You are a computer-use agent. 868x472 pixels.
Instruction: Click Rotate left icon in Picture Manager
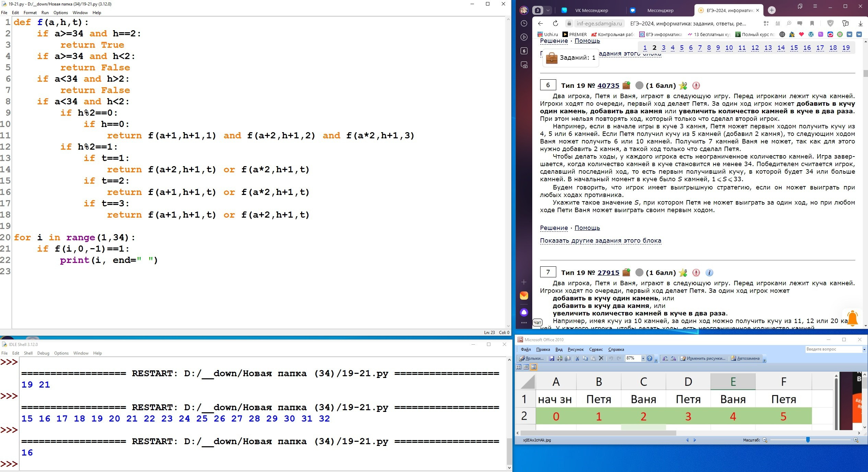(x=665, y=358)
